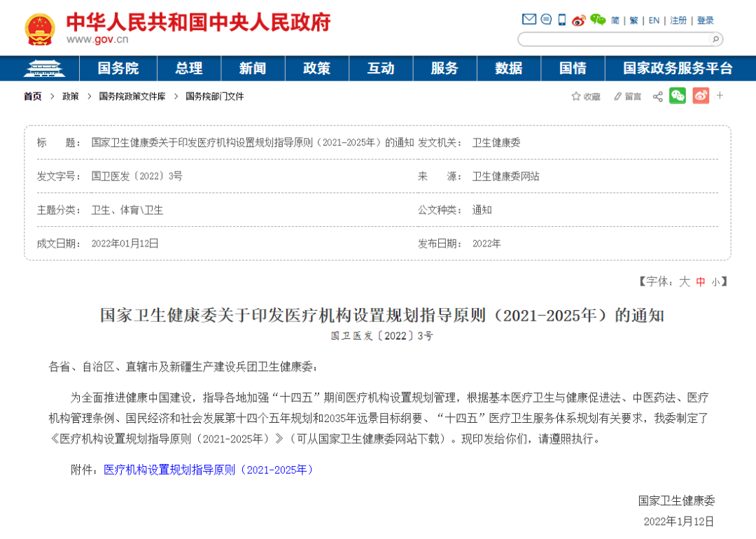Click the article headline text
Image resolution: width=756 pixels, height=539 pixels.
coord(382,315)
